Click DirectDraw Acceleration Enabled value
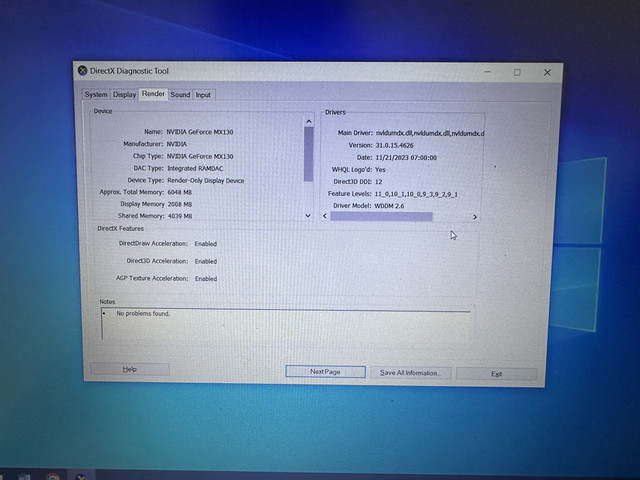 206,244
